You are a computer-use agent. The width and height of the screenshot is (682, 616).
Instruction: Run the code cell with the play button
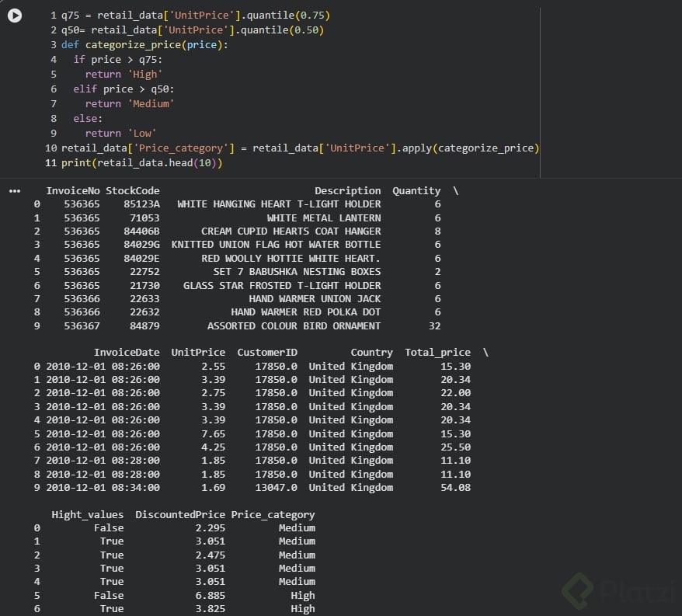(x=15, y=16)
